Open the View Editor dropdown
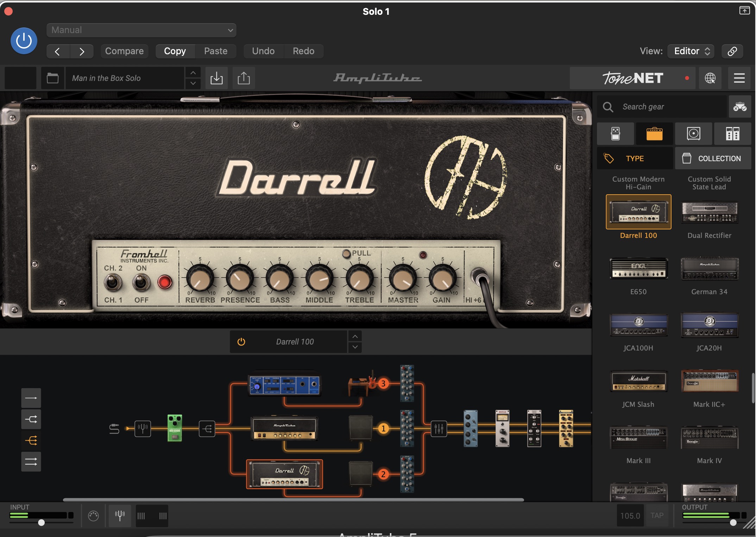 691,51
